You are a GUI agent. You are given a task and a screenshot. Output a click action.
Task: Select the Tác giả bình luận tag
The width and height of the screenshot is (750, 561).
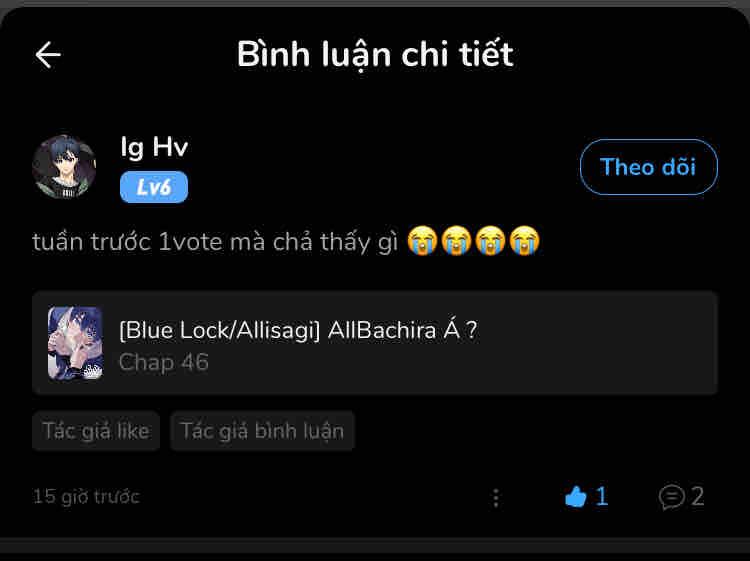point(262,430)
